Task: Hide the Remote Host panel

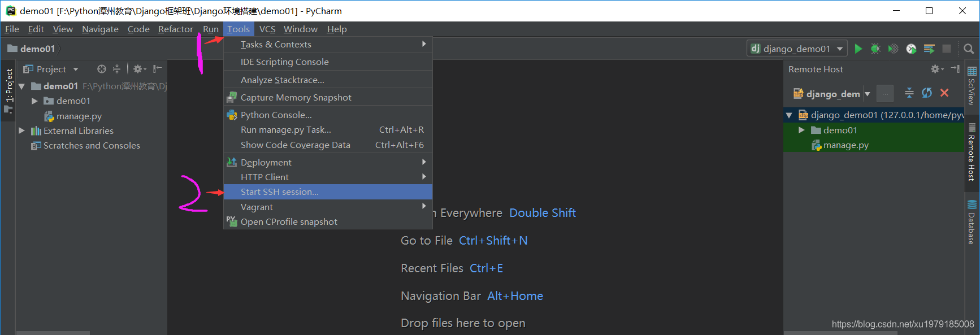Action: [955, 69]
